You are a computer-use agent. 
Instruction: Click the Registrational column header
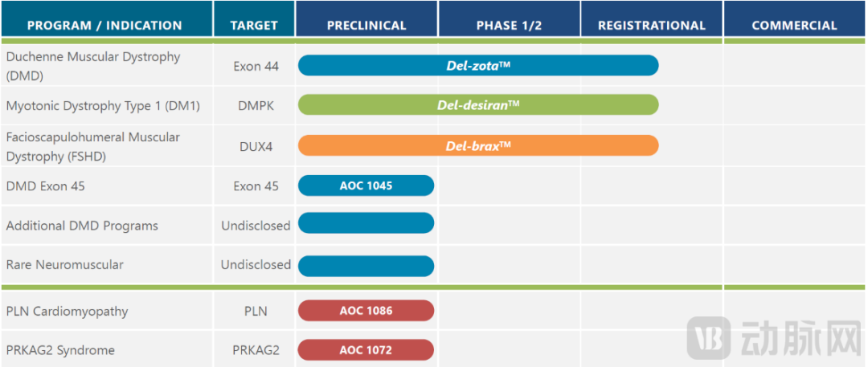pos(652,25)
